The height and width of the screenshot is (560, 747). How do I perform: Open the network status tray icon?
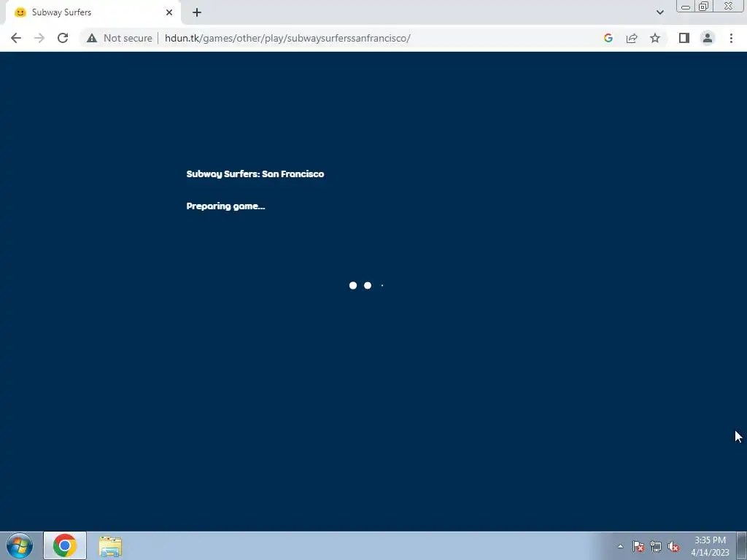[656, 546]
